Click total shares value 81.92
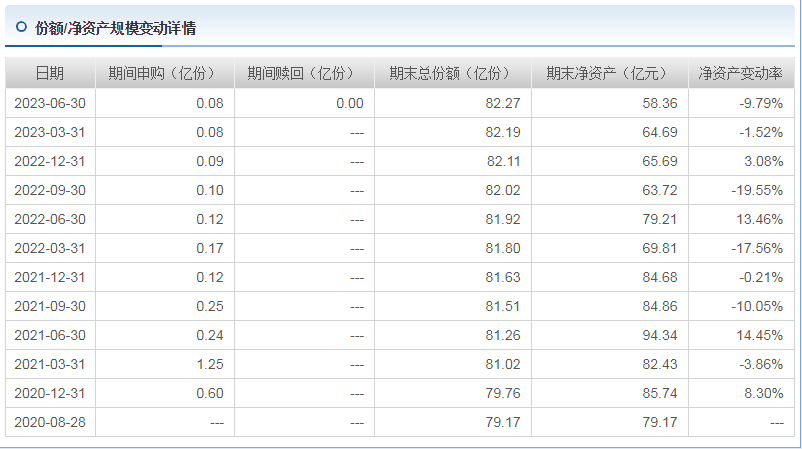 503,219
